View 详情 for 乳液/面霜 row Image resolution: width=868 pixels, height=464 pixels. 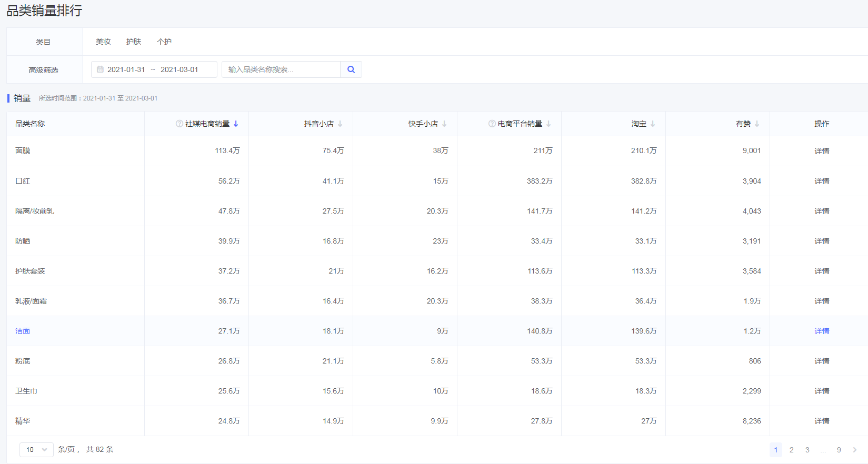point(822,301)
